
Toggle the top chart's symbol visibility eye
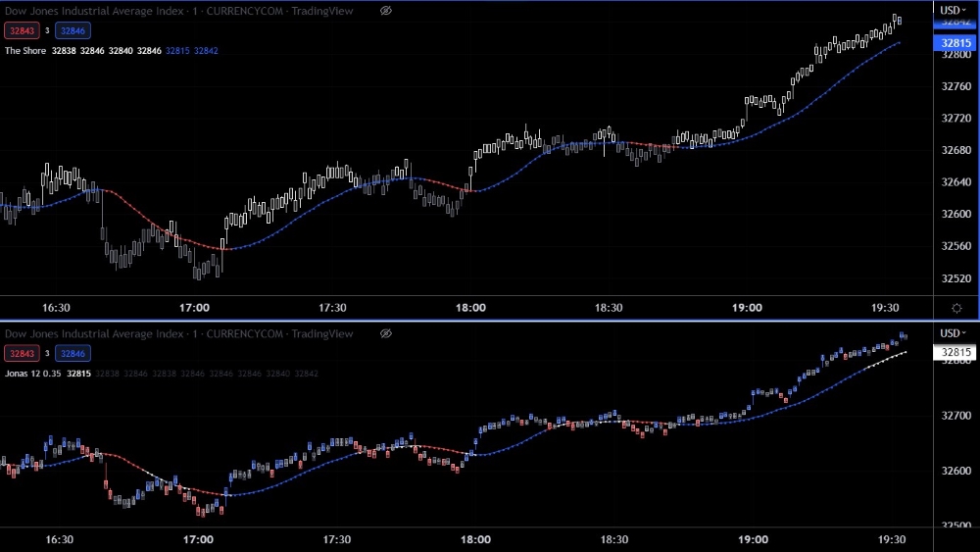[x=385, y=11]
